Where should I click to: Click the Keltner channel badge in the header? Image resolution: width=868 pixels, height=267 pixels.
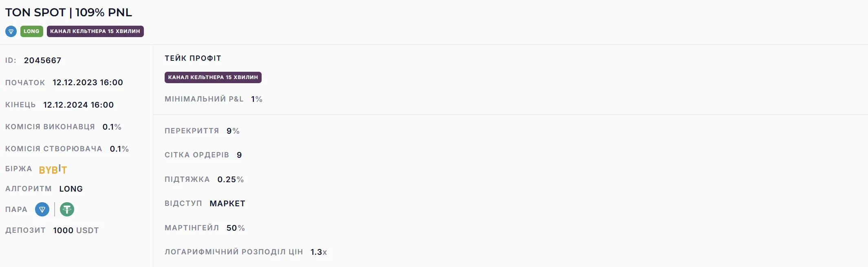(95, 31)
